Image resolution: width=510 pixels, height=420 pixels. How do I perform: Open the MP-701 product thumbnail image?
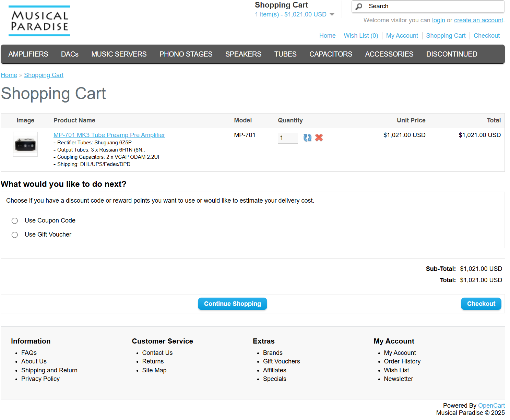[x=25, y=144]
